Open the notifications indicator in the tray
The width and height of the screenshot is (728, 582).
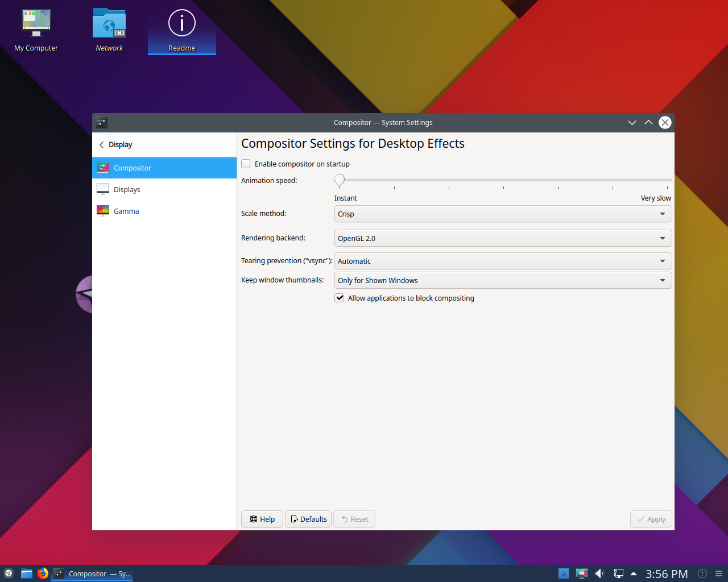(x=702, y=573)
